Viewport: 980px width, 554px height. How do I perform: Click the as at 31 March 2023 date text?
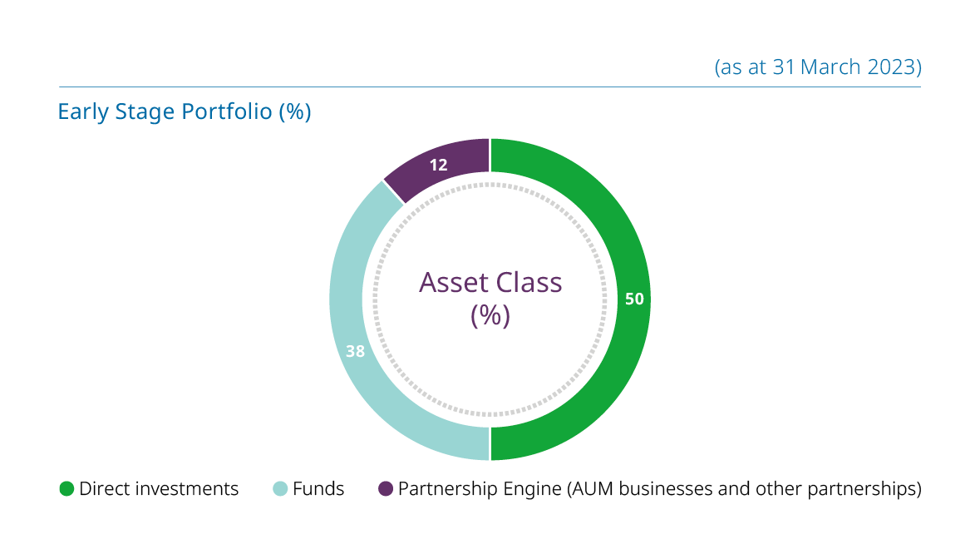click(x=818, y=67)
